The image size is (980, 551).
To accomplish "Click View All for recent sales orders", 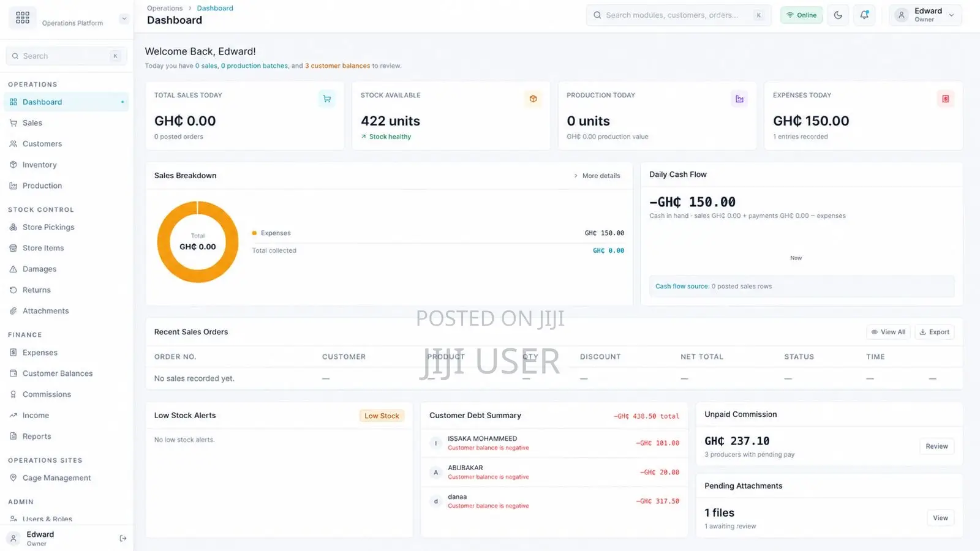I will tap(888, 332).
